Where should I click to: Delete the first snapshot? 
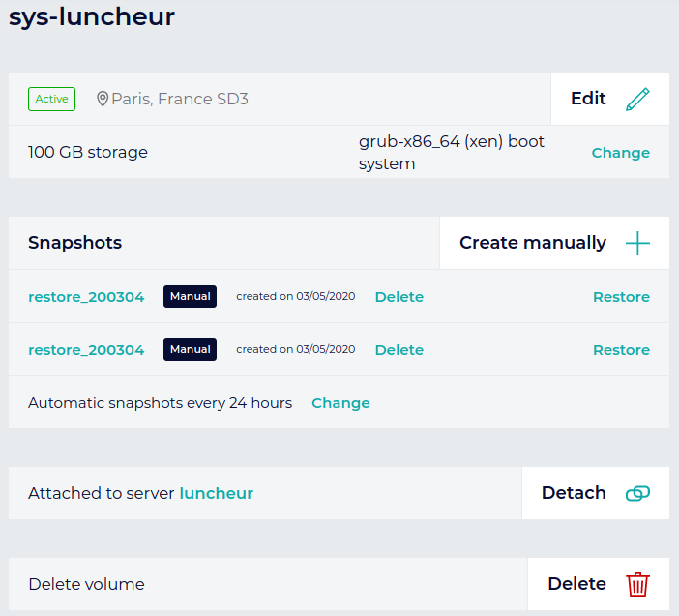[399, 297]
